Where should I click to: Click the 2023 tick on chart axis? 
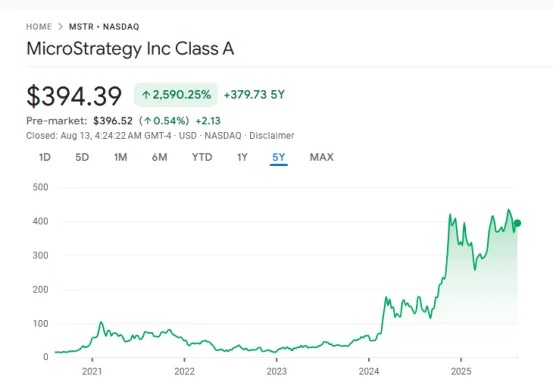[x=277, y=359]
